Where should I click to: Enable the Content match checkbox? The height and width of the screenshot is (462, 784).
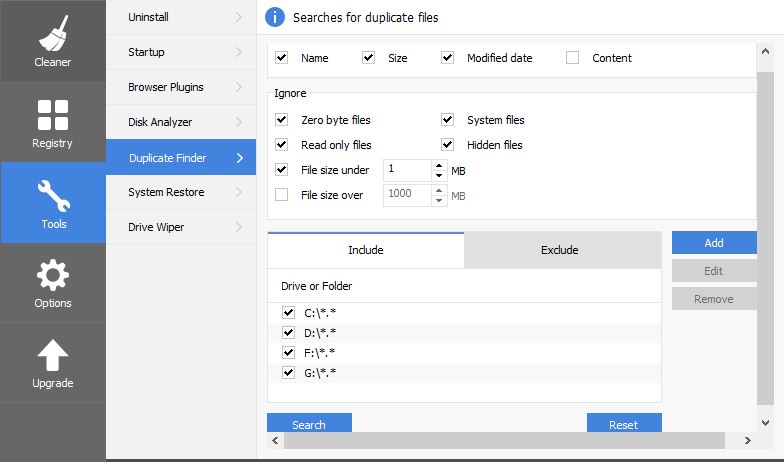[573, 58]
